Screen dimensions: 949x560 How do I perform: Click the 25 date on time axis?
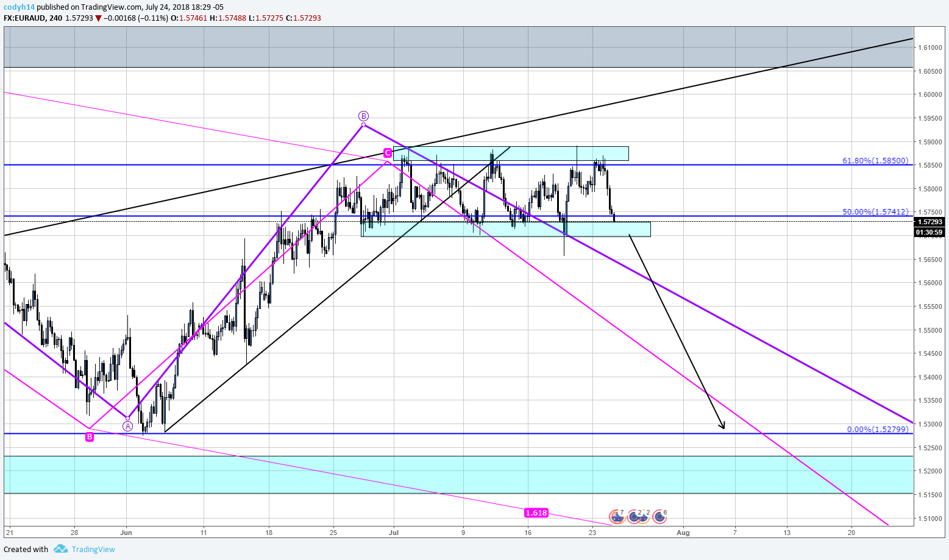coord(333,533)
